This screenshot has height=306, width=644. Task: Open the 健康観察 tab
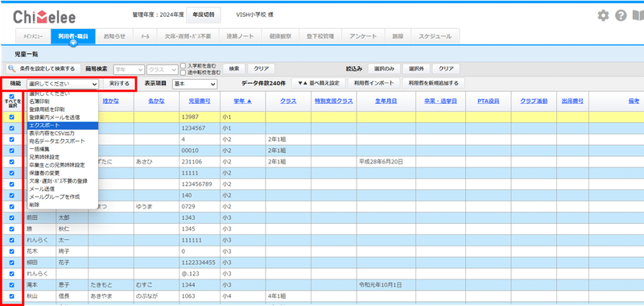tap(280, 36)
